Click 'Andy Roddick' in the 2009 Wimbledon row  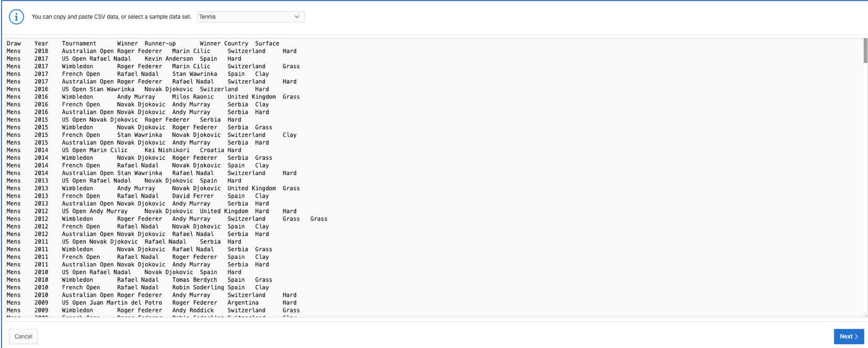coord(193,310)
